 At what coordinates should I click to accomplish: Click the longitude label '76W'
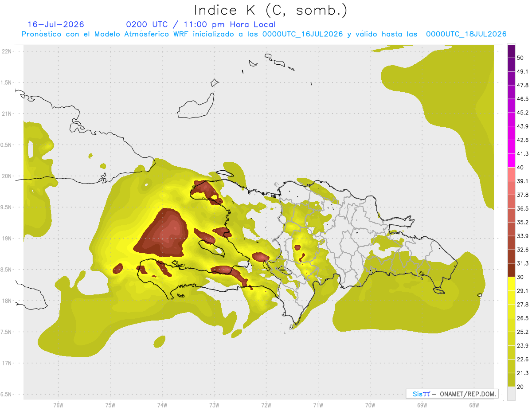pyautogui.click(x=58, y=405)
